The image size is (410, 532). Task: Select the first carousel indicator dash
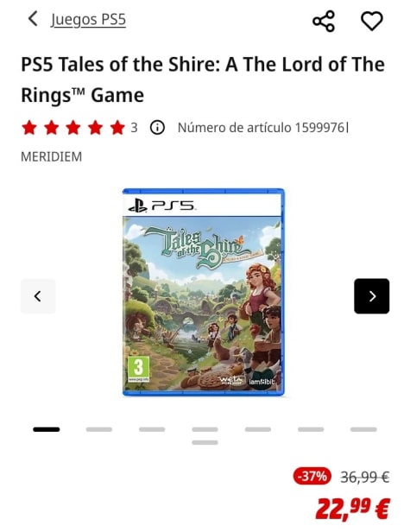point(47,429)
